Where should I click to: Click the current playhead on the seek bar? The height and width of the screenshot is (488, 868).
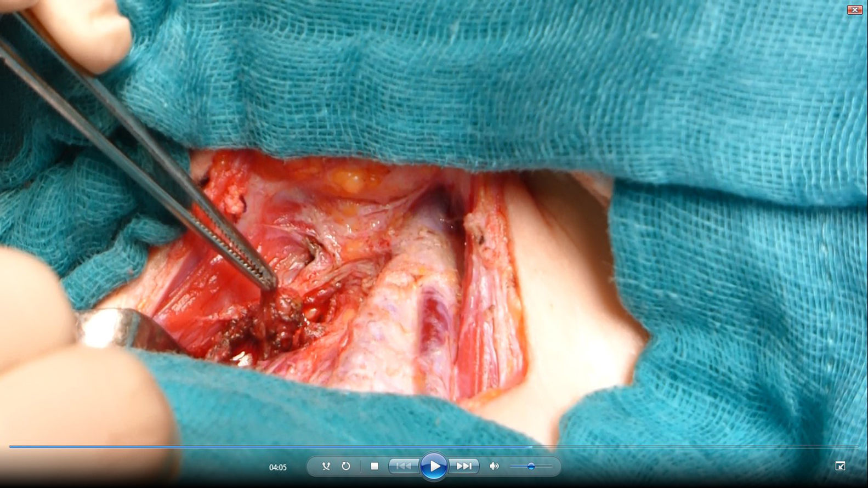(531, 446)
